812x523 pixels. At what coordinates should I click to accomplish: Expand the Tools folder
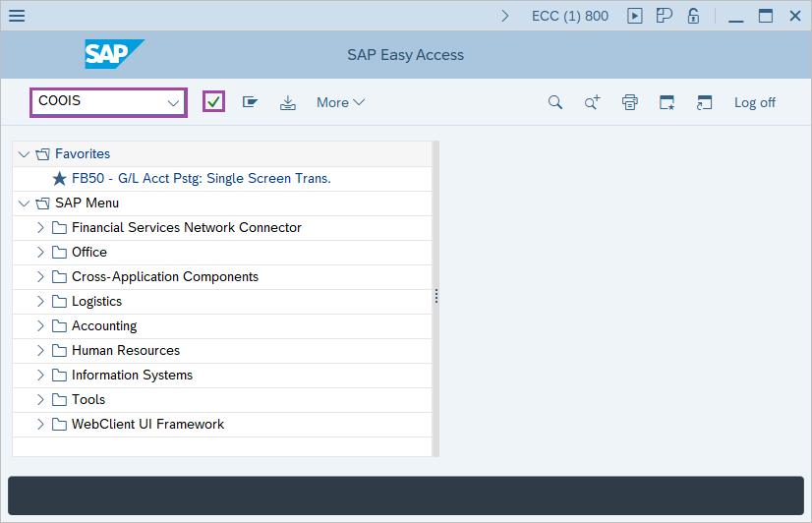coord(40,400)
